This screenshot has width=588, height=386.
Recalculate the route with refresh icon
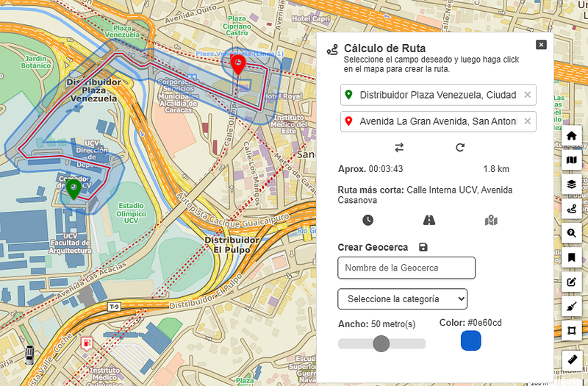[x=460, y=148]
